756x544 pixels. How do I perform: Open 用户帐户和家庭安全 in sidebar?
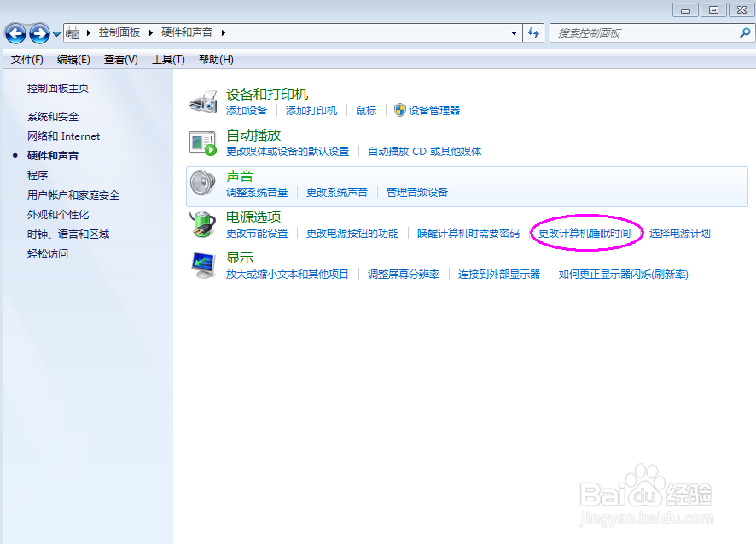(73, 195)
